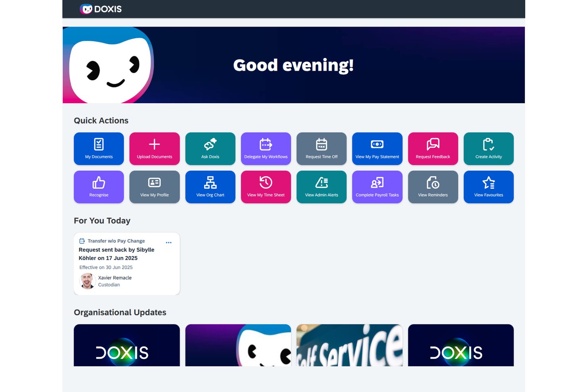The width and height of the screenshot is (588, 392).
Task: Launch the Ask Doxis assistant tile
Action: click(210, 149)
